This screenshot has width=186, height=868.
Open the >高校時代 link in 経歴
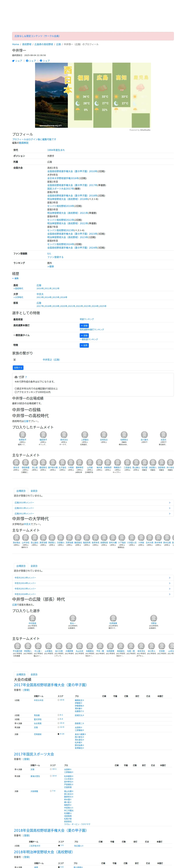(x=18, y=288)
